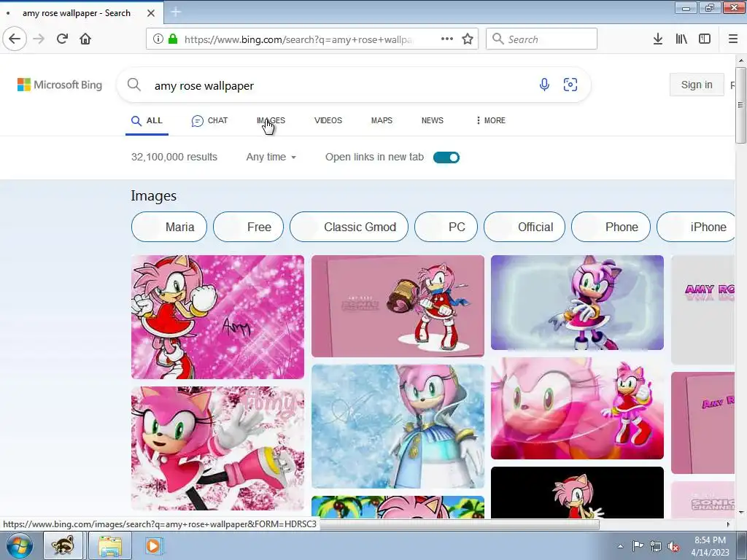747x560 pixels.
Task: Start voice search with the microphone
Action: point(544,85)
